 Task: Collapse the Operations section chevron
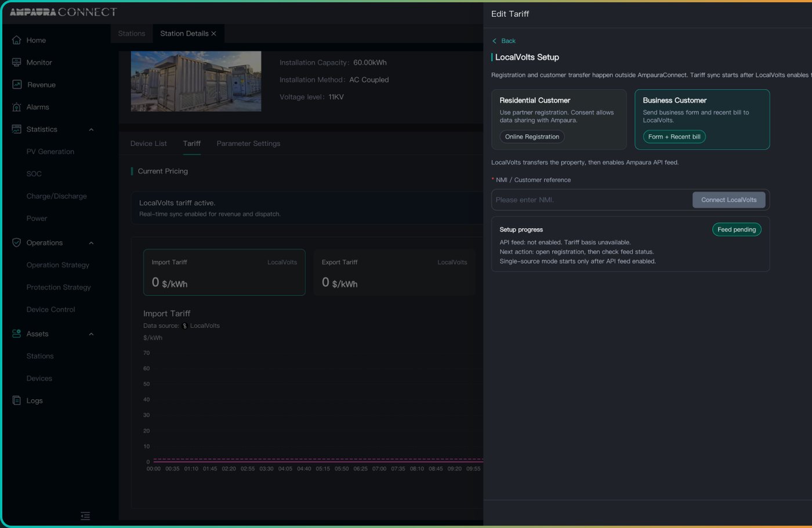click(x=91, y=243)
